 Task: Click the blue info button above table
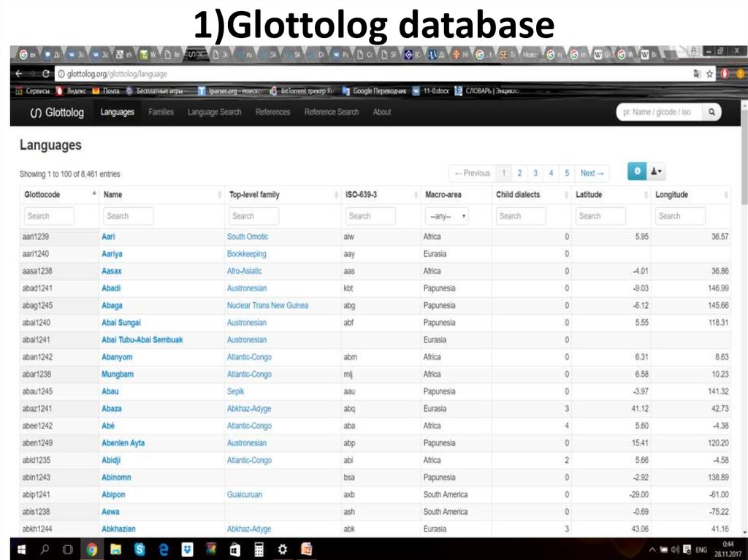pyautogui.click(x=636, y=172)
